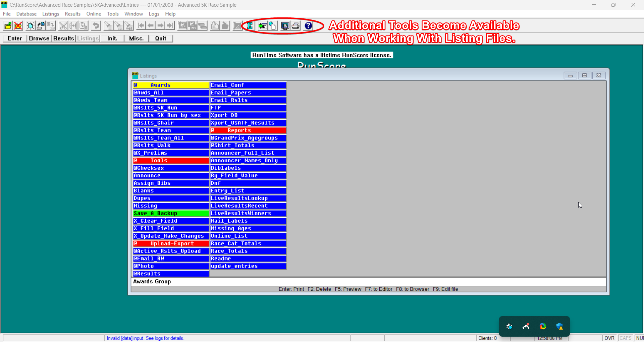
Task: Click the OVR indicator in status bar
Action: coord(609,338)
